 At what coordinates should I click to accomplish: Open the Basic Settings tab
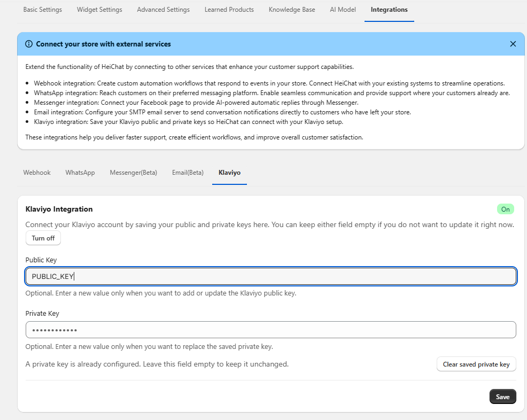coord(43,10)
